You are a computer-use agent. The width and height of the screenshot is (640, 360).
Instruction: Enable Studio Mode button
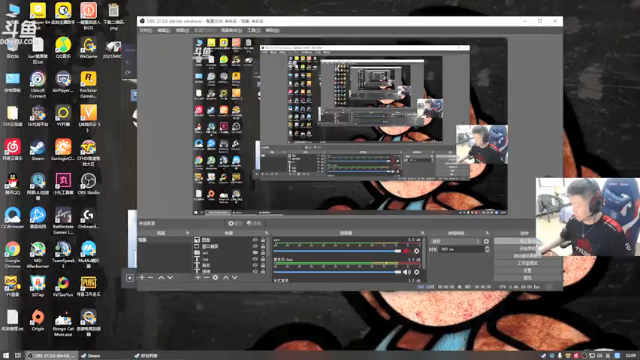click(527, 263)
